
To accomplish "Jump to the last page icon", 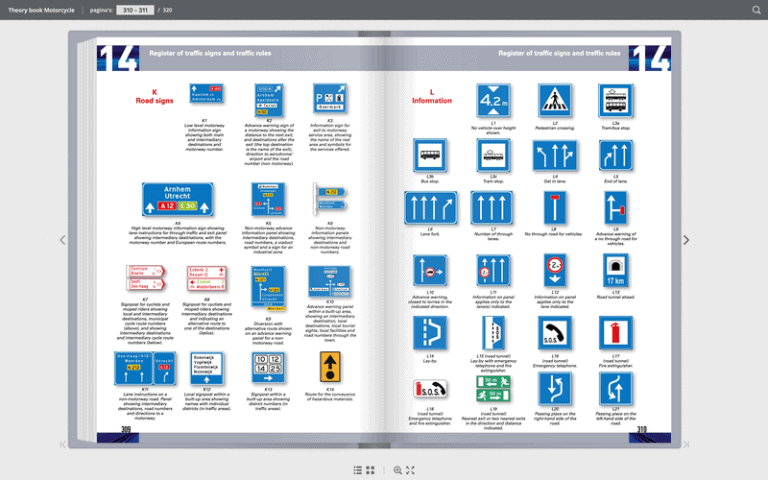I will 686,444.
